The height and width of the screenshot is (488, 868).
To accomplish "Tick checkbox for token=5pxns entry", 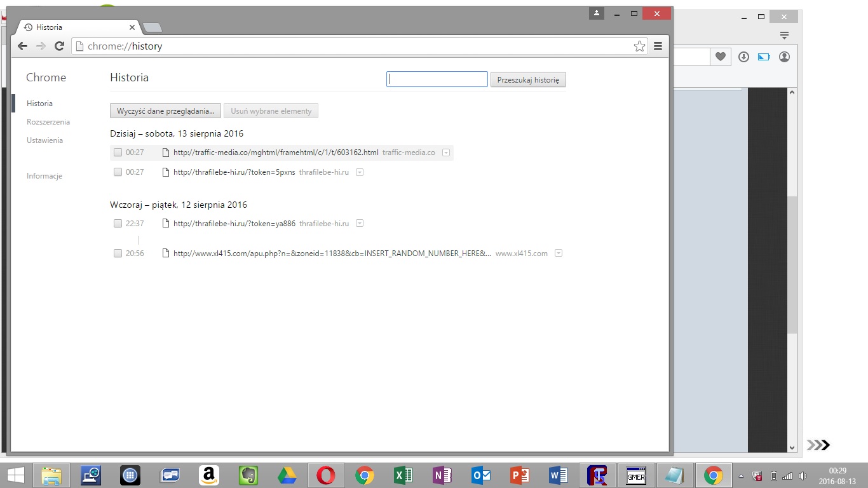I will point(118,172).
